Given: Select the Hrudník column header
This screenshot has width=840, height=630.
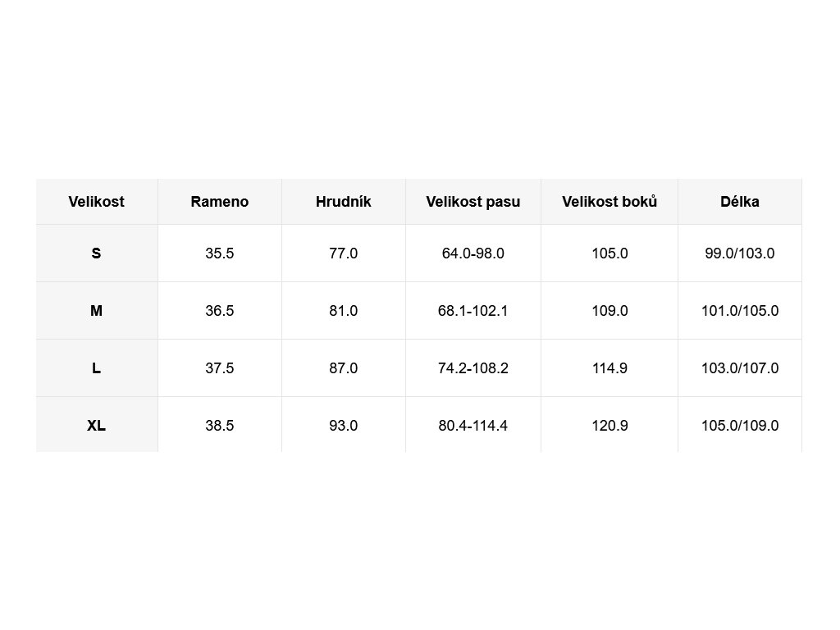Looking at the screenshot, I should [344, 202].
